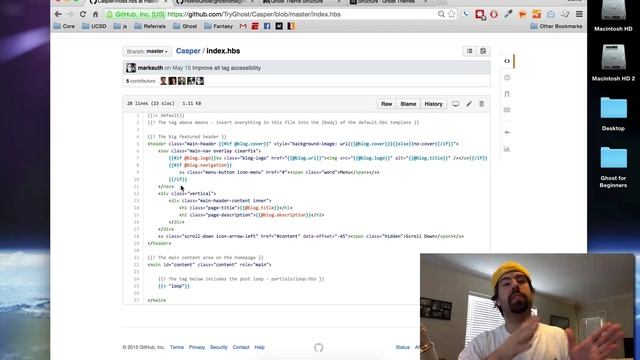Click the Opera-style red O extension icon
This screenshot has height=360, width=640.
pyautogui.click(x=494, y=14)
